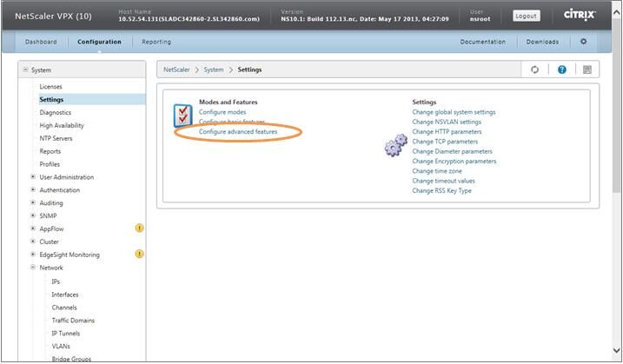623x364 pixels.
Task: Select Licenses in the System tree
Action: (51, 86)
